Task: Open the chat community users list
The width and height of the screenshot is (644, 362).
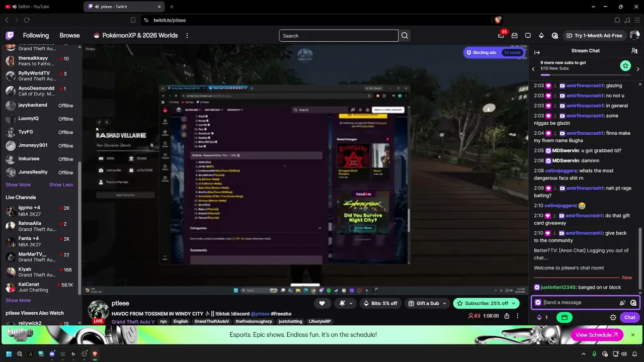Action: click(x=634, y=51)
